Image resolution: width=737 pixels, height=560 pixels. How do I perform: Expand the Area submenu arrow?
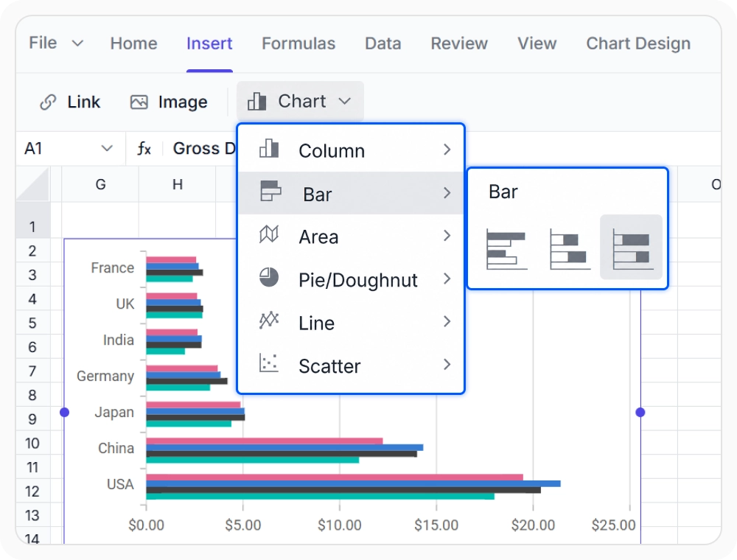click(447, 235)
